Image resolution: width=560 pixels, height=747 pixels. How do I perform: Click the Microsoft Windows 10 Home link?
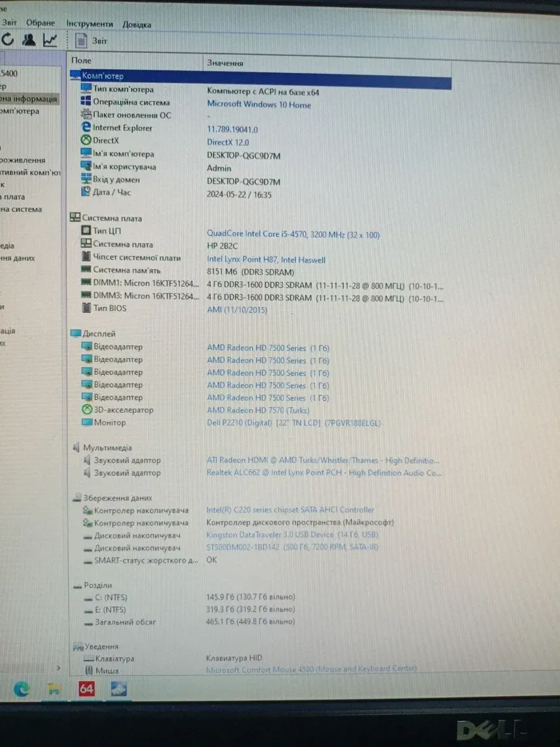(x=259, y=105)
